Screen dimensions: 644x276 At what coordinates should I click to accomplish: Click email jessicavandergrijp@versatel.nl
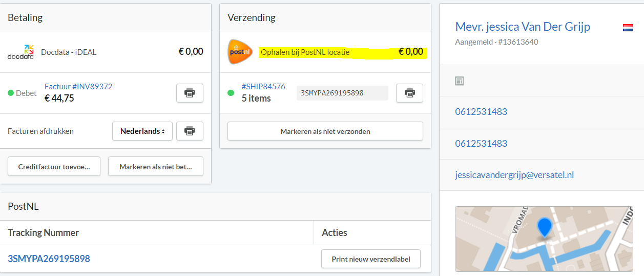514,175
